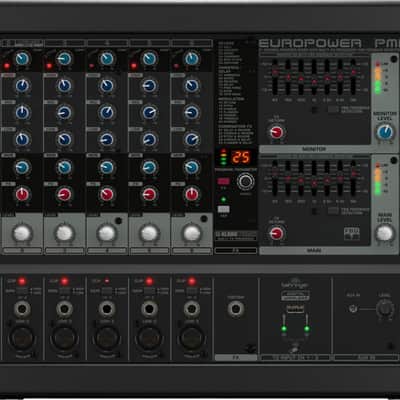Click the red FX send knob on the fifth strip
This screenshot has width=400, height=400.
(192, 194)
